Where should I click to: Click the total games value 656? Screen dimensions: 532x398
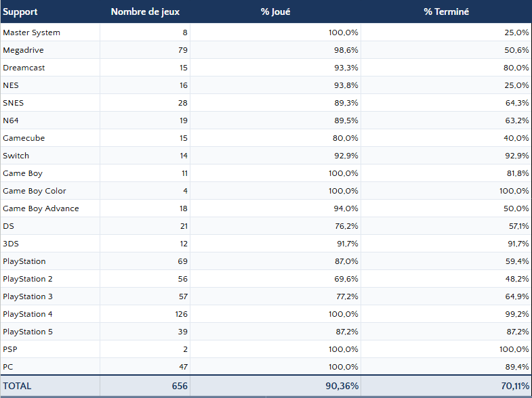point(180,386)
